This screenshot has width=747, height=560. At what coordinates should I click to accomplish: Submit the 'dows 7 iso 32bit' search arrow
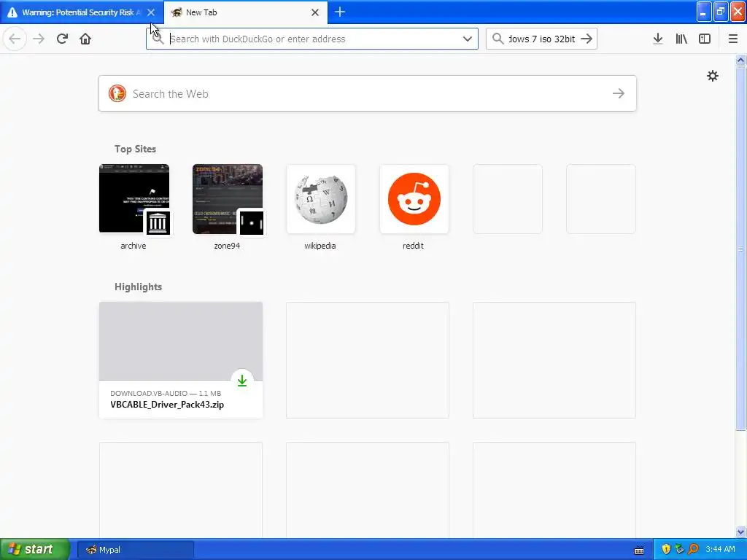587,39
